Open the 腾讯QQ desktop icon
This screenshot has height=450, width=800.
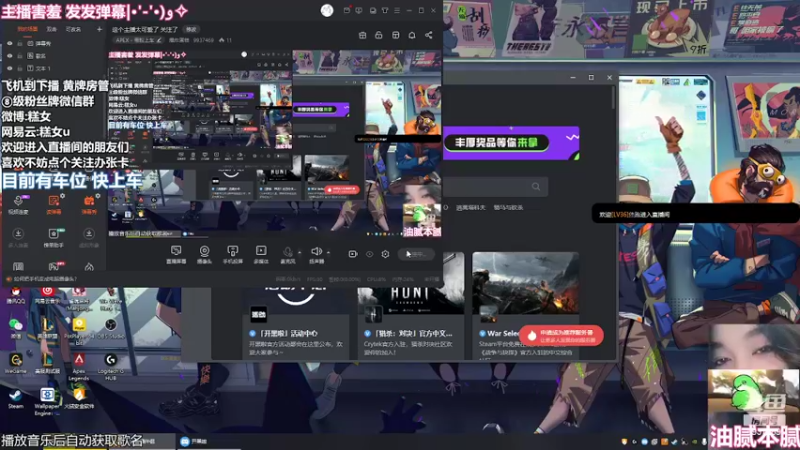15,295
